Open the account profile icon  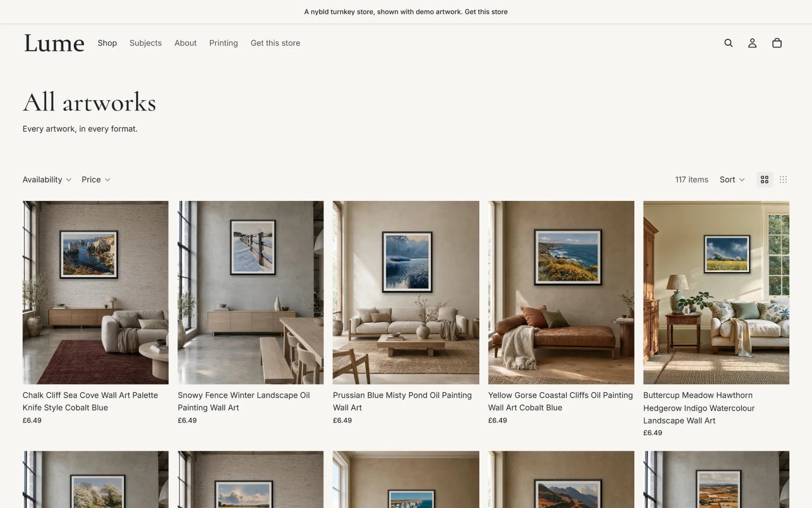pyautogui.click(x=752, y=43)
